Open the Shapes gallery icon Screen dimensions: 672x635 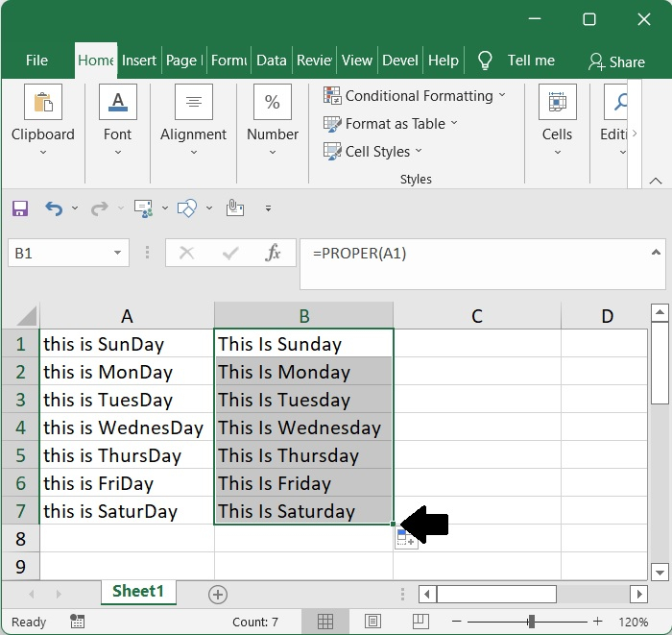click(188, 208)
